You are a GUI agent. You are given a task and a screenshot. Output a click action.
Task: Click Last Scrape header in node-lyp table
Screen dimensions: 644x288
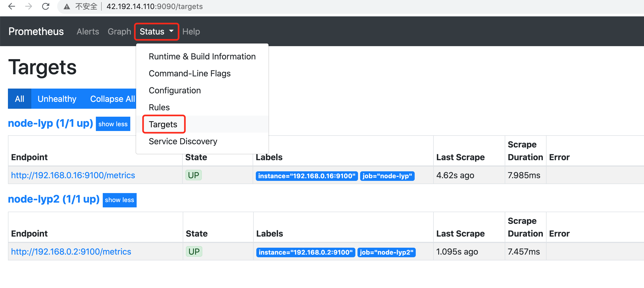coord(460,157)
